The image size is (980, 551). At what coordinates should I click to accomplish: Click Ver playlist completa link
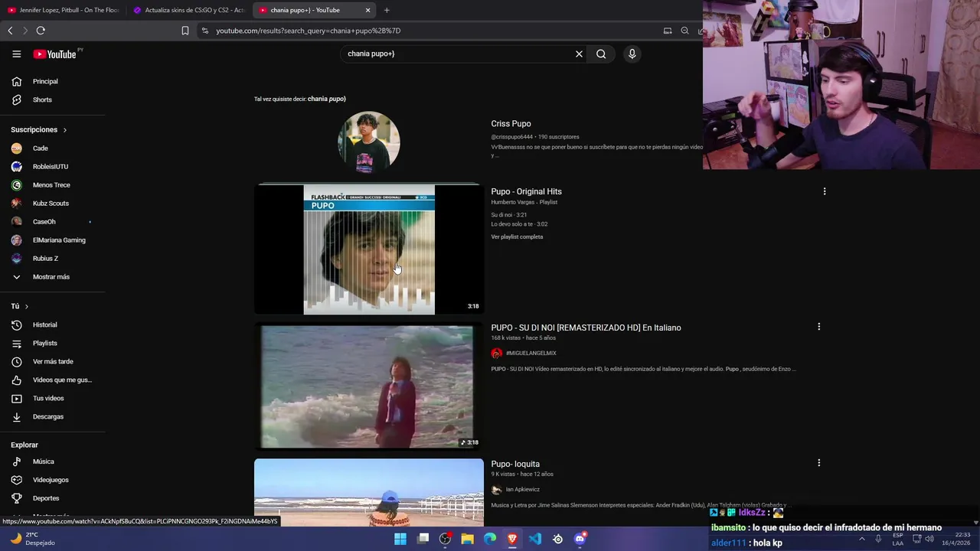click(517, 236)
